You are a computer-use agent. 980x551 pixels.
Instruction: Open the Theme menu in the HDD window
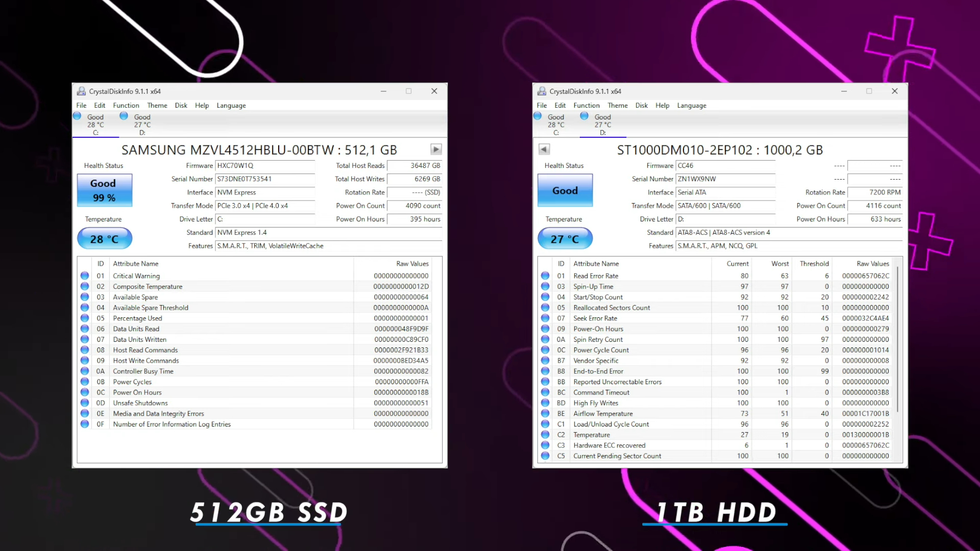(618, 105)
